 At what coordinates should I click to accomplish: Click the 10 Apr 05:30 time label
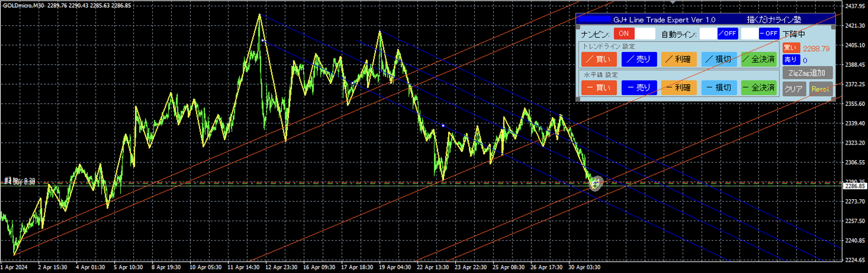tap(205, 267)
